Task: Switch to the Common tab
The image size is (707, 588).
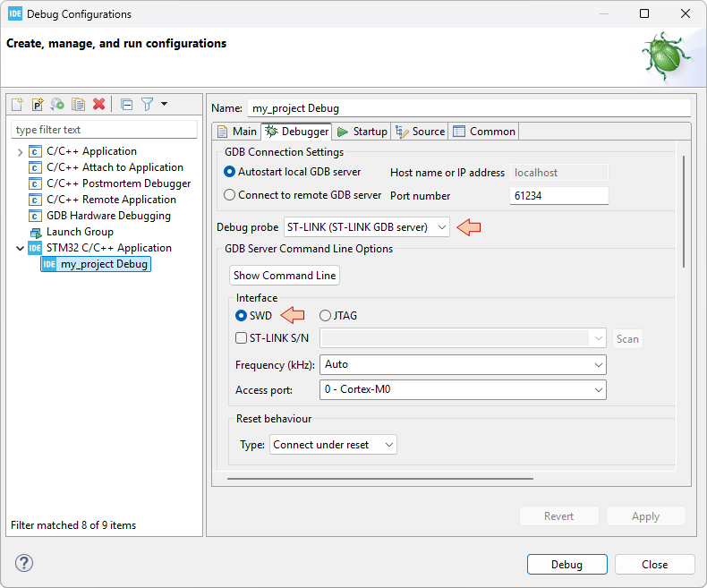Action: pyautogui.click(x=483, y=132)
